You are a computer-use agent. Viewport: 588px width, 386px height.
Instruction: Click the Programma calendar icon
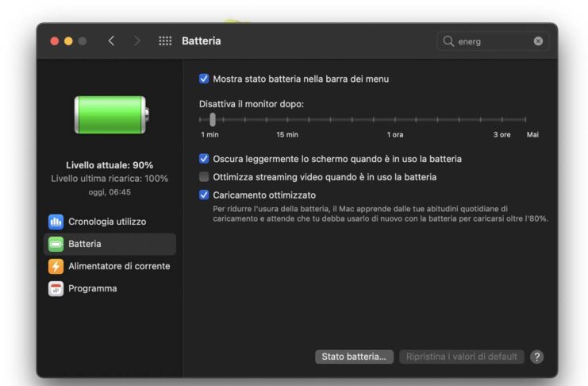tap(56, 289)
